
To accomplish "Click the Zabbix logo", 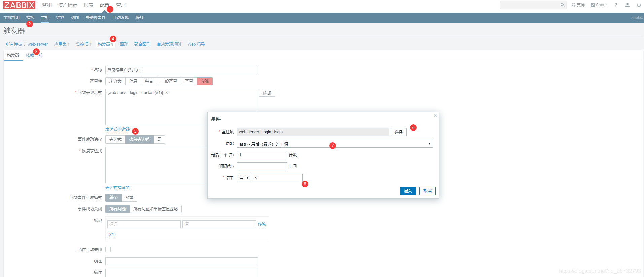I will point(19,5).
